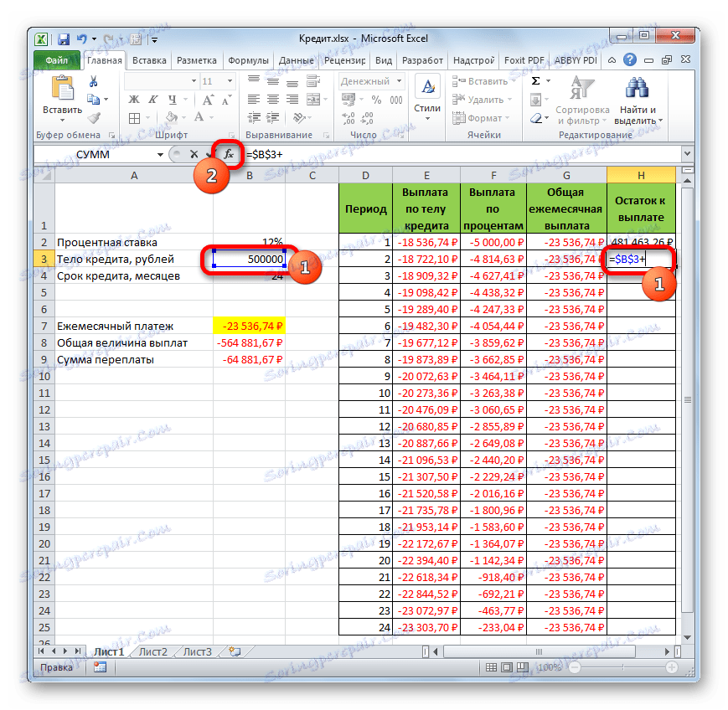Screen dimensions: 728x710
Task: Click the Excel Help question mark icon
Action: [x=630, y=59]
